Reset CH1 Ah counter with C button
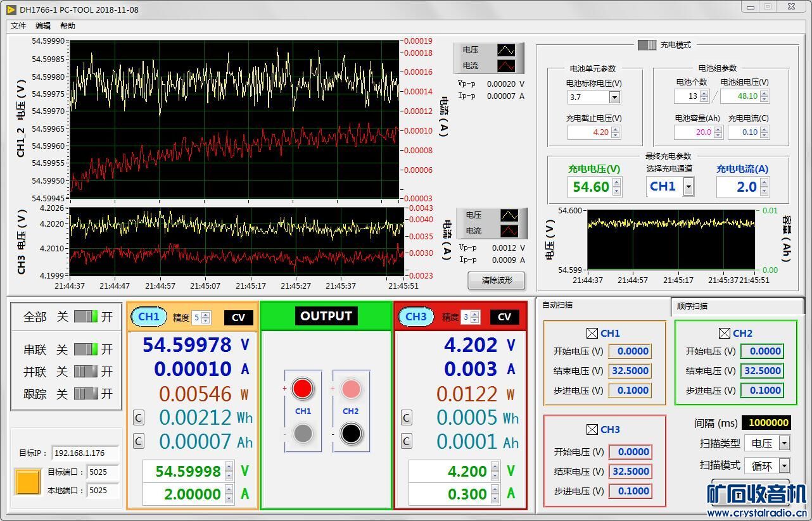 (x=139, y=441)
